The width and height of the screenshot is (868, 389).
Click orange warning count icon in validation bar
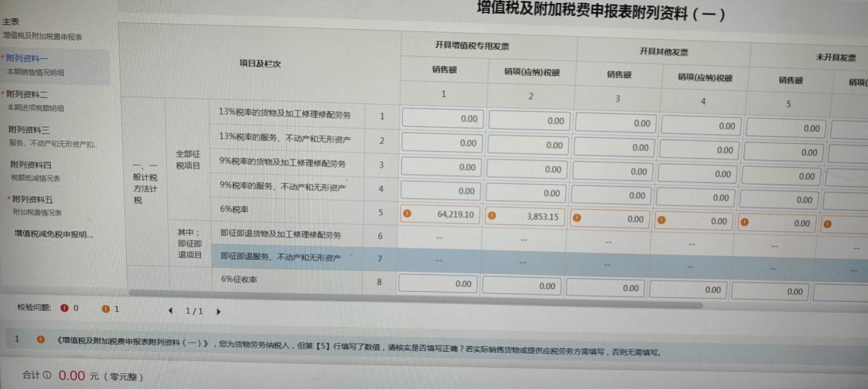[x=106, y=309]
